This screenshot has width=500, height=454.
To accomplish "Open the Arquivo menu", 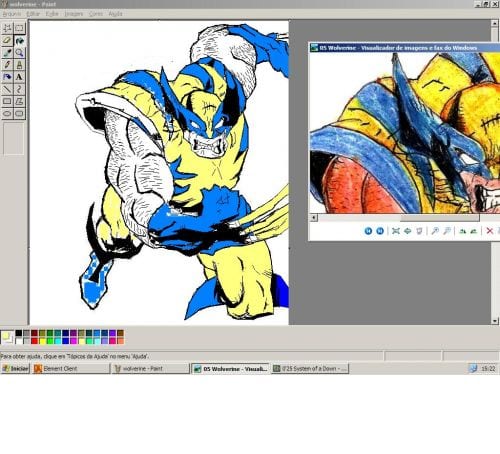I will click(12, 14).
